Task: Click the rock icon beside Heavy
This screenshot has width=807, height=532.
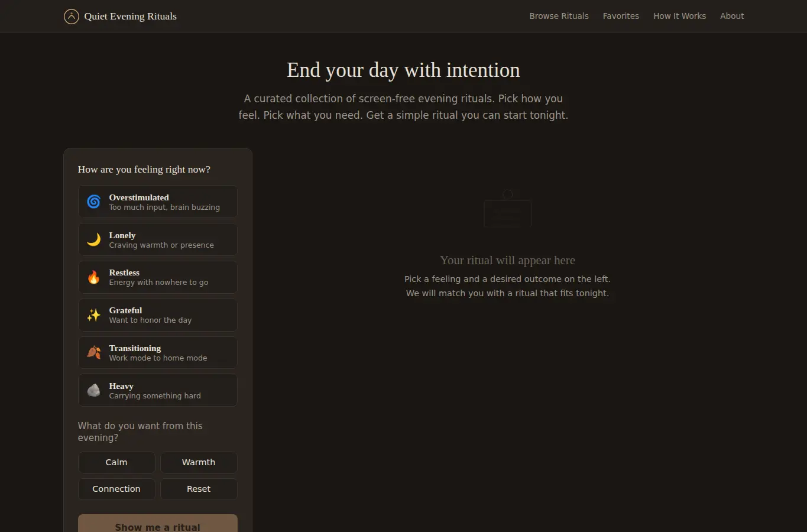Action: pyautogui.click(x=94, y=390)
